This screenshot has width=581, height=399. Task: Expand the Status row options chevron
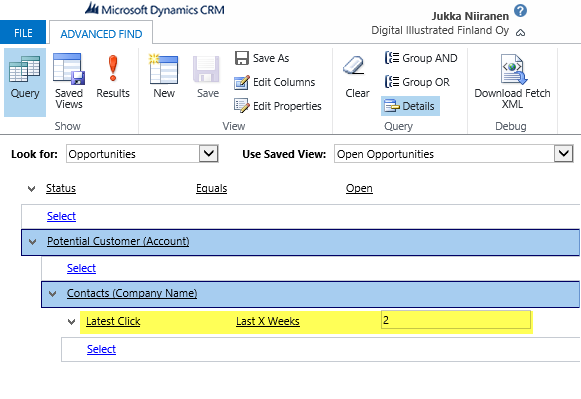pyautogui.click(x=31, y=189)
